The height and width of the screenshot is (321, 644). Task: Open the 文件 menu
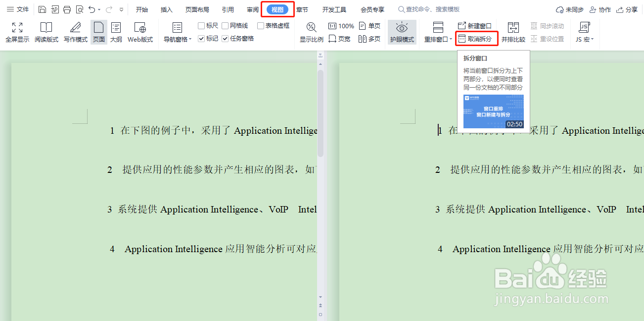[x=16, y=8]
